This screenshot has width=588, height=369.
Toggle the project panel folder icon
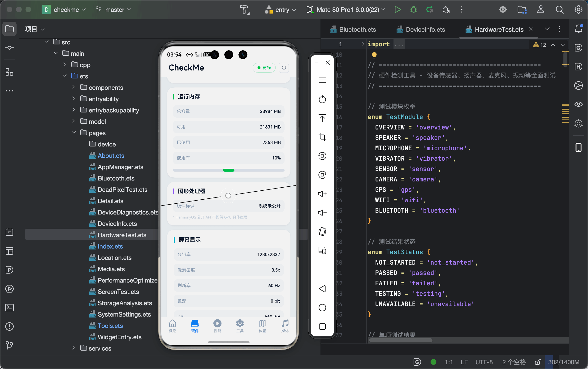click(9, 29)
